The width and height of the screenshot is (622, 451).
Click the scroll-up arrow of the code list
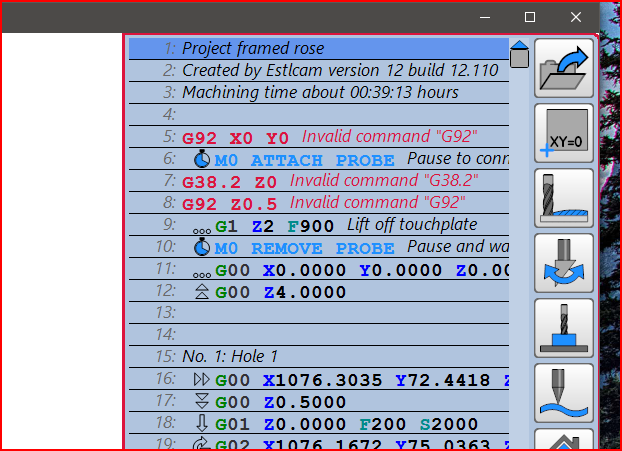519,45
